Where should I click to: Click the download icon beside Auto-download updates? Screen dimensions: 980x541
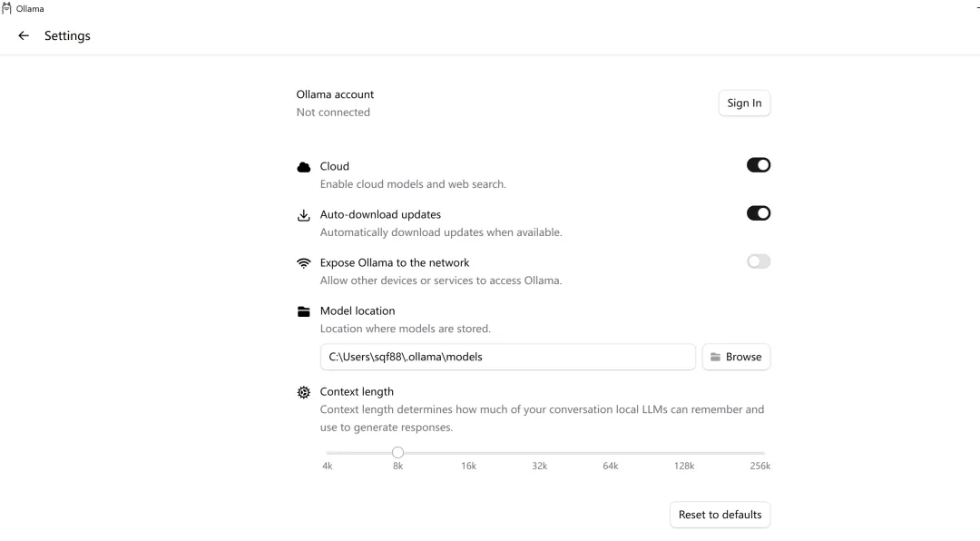pos(304,215)
